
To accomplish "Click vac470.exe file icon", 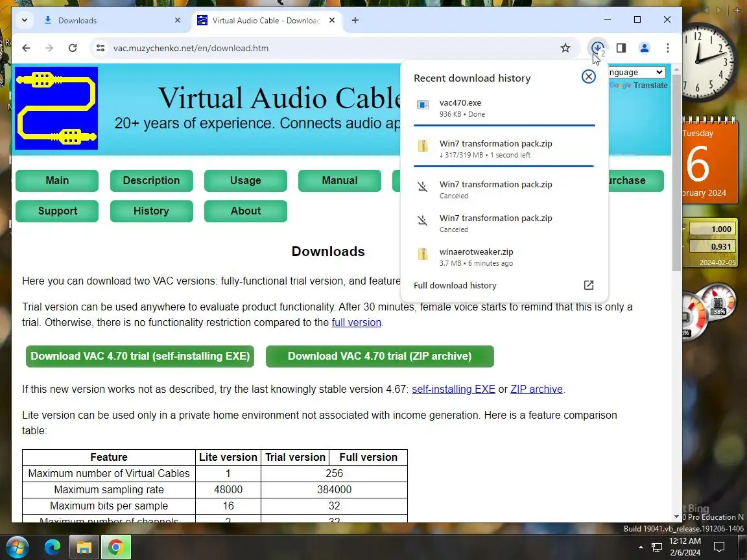I will [x=423, y=105].
